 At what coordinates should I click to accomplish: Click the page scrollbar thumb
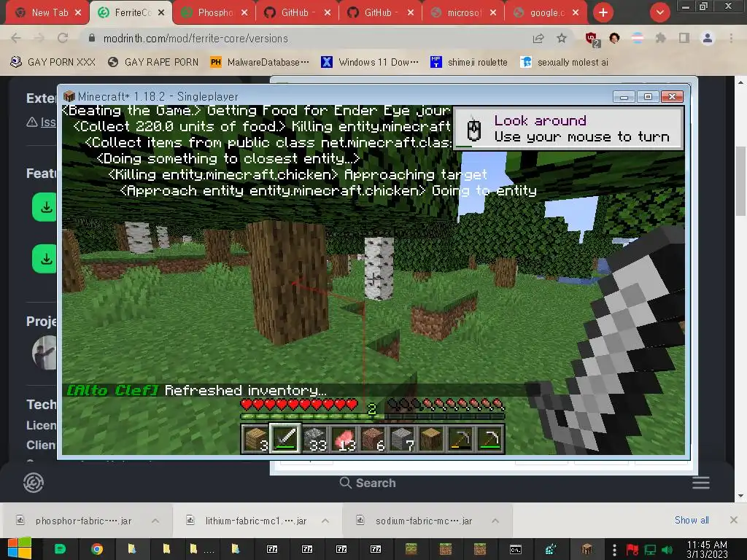click(740, 181)
